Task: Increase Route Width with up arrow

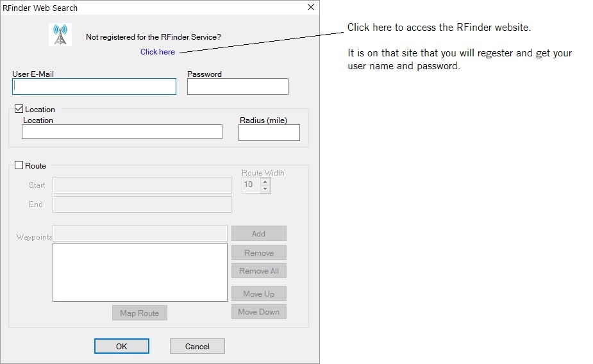Action: click(265, 182)
